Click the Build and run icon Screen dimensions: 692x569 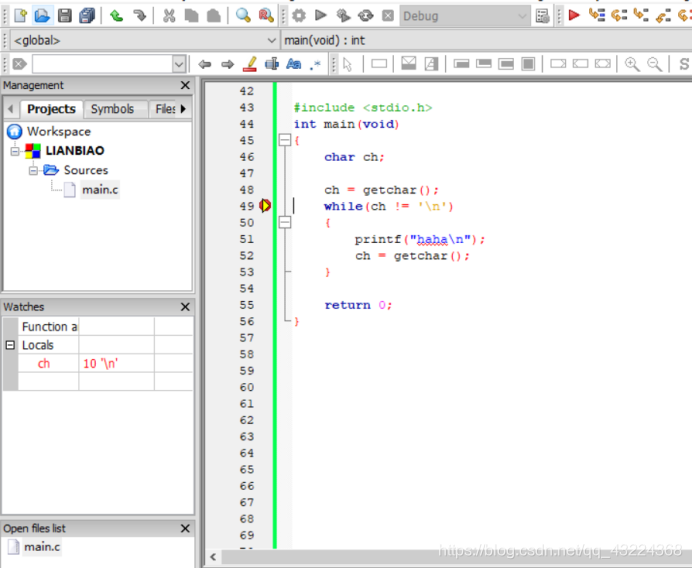coord(343,16)
